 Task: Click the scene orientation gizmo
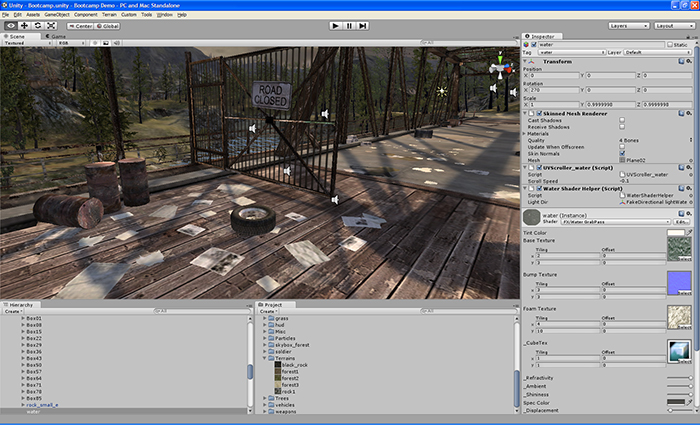[501, 68]
